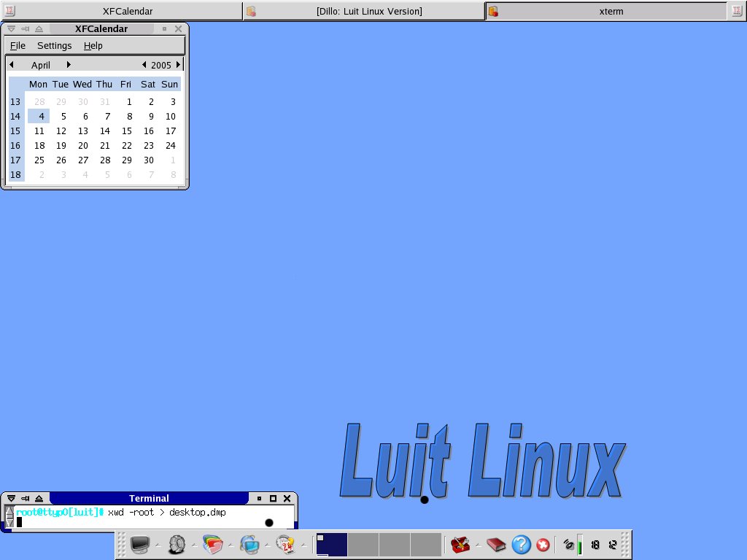Select April 10 in the calendar
This screenshot has height=560, width=747.
click(x=171, y=116)
